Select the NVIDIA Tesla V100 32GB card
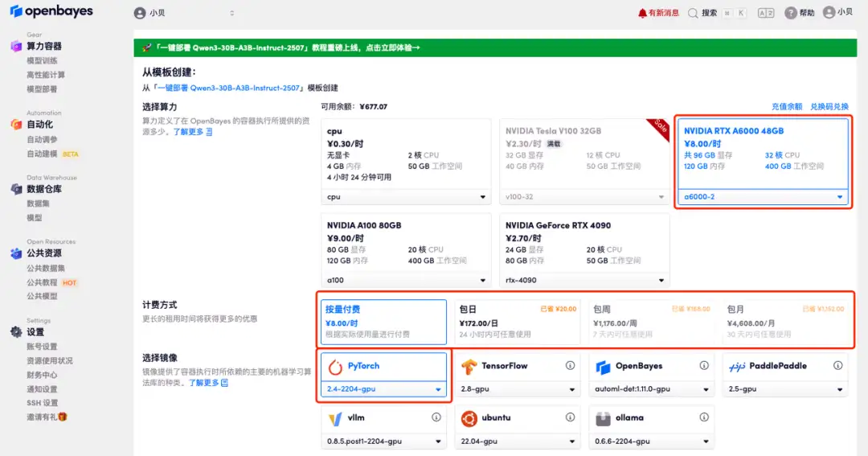868x456 pixels. click(x=584, y=154)
